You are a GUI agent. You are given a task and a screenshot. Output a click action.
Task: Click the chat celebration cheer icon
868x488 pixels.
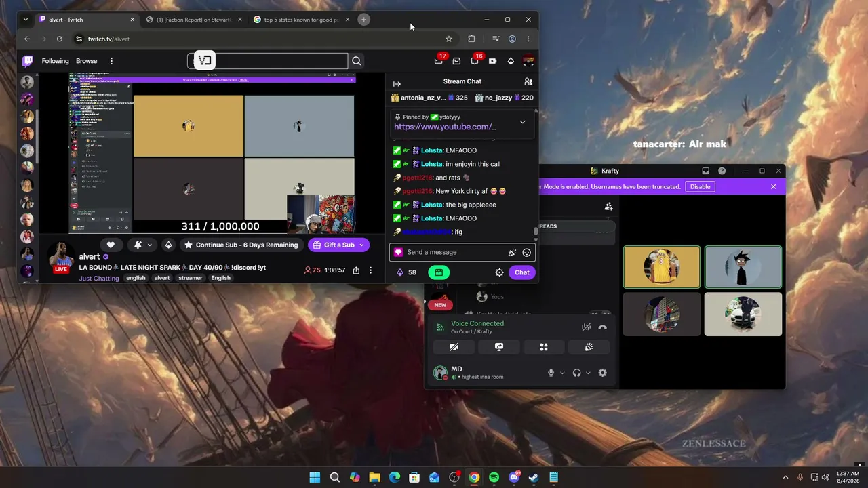512,252
